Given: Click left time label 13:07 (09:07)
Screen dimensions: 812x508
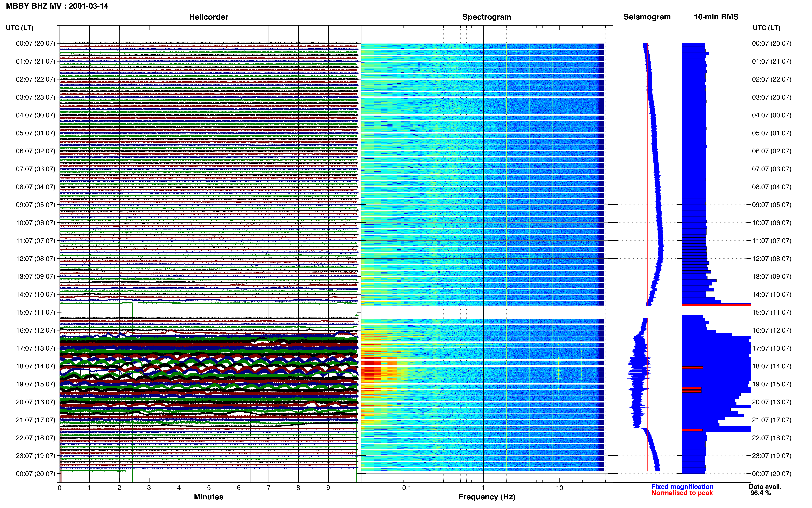Looking at the screenshot, I should [x=35, y=277].
